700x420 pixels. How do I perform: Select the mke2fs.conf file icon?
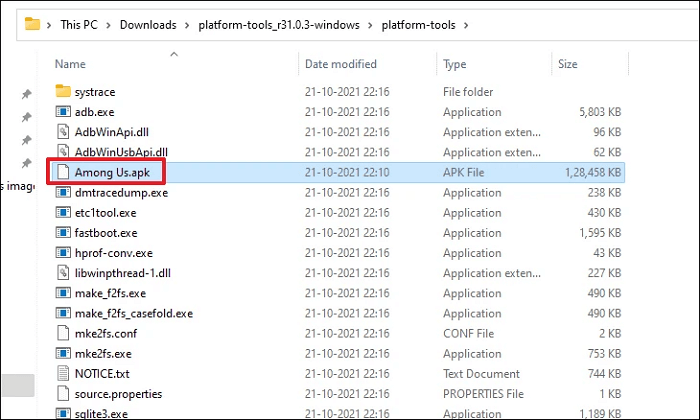(63, 333)
